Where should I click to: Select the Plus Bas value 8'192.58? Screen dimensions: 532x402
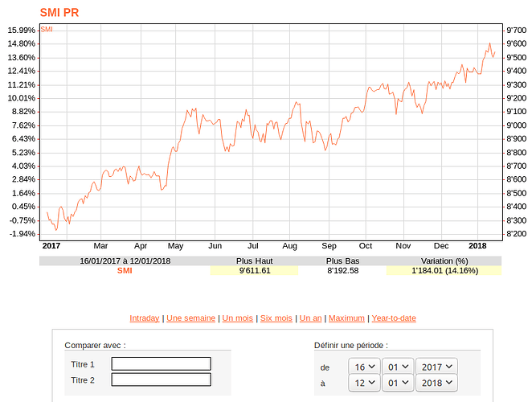(x=342, y=271)
